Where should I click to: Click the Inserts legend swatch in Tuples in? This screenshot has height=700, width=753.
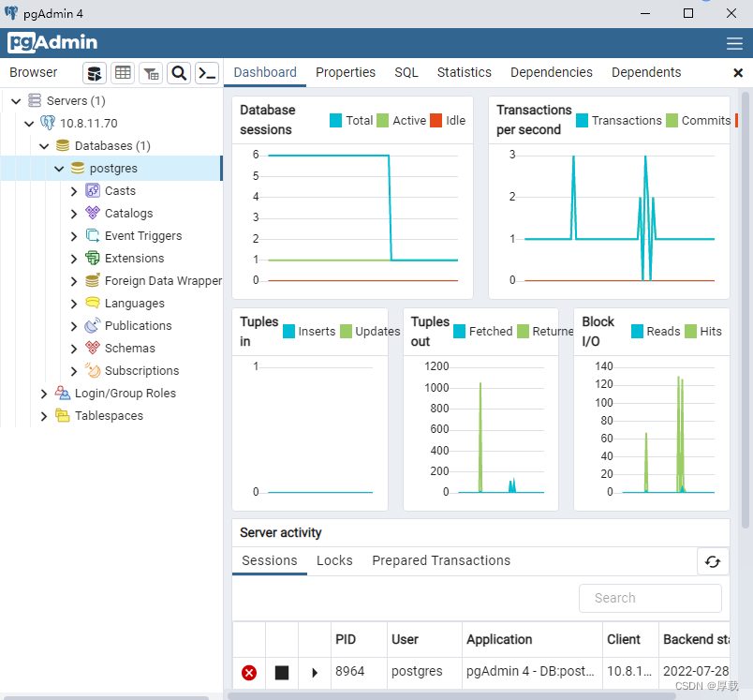pyautogui.click(x=288, y=332)
